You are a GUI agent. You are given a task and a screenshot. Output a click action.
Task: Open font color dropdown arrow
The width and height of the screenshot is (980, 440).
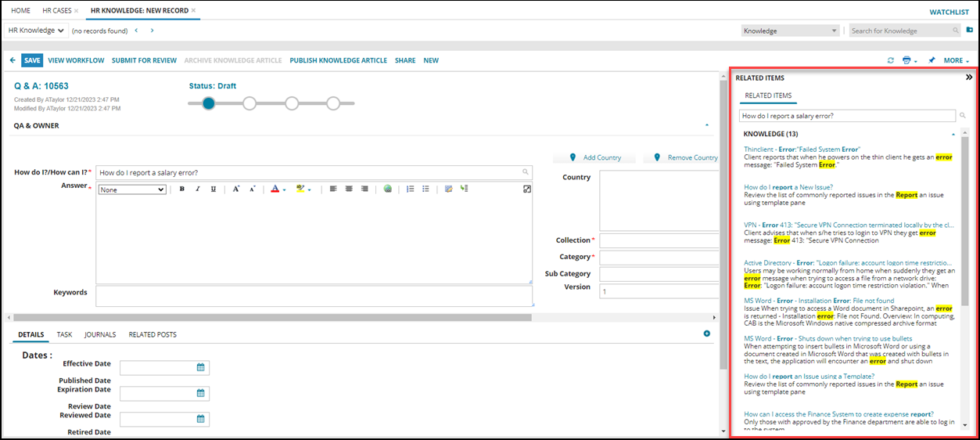pos(284,189)
